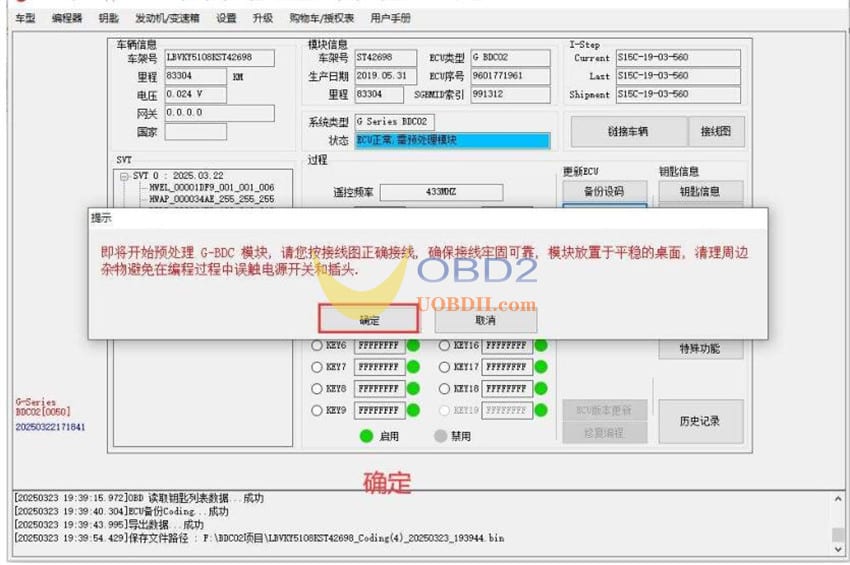Open 特殊功能 special functions

pyautogui.click(x=700, y=349)
